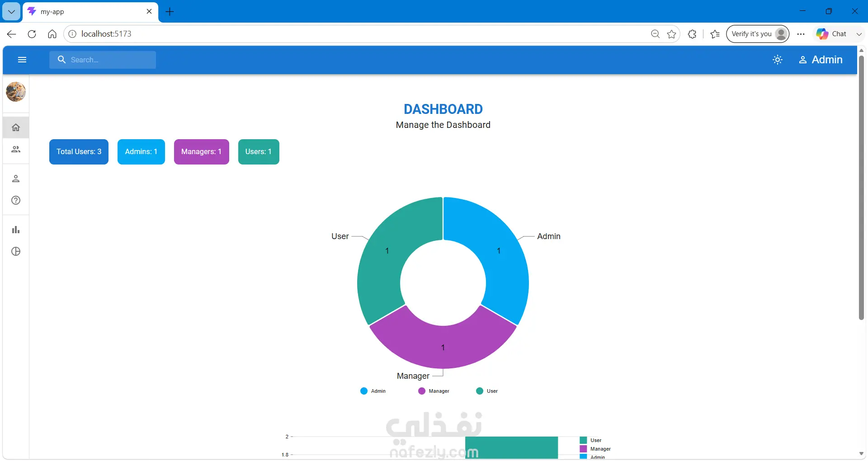Click the Managers: 1 card
868x461 pixels.
(201, 152)
